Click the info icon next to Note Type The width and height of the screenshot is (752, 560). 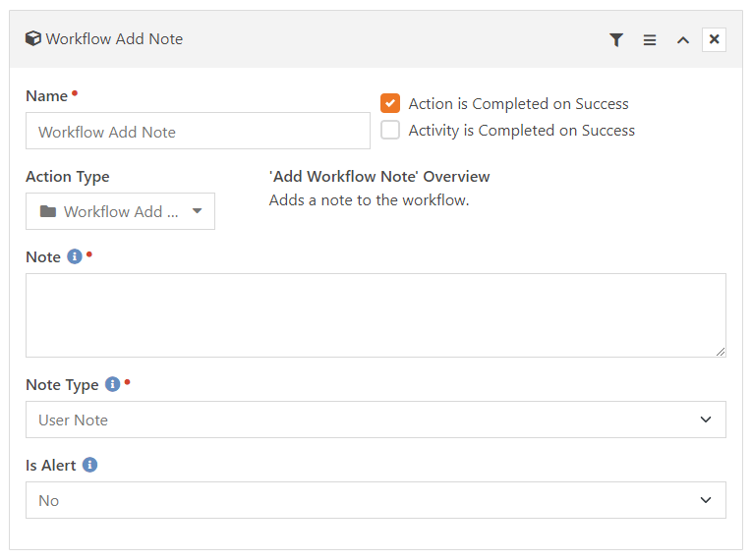pyautogui.click(x=112, y=384)
